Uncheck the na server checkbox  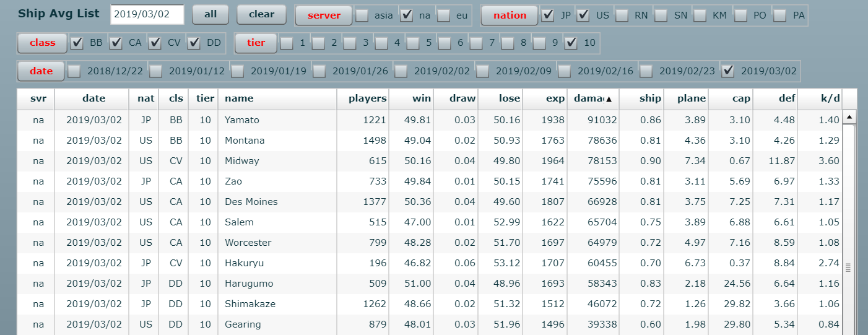click(407, 15)
